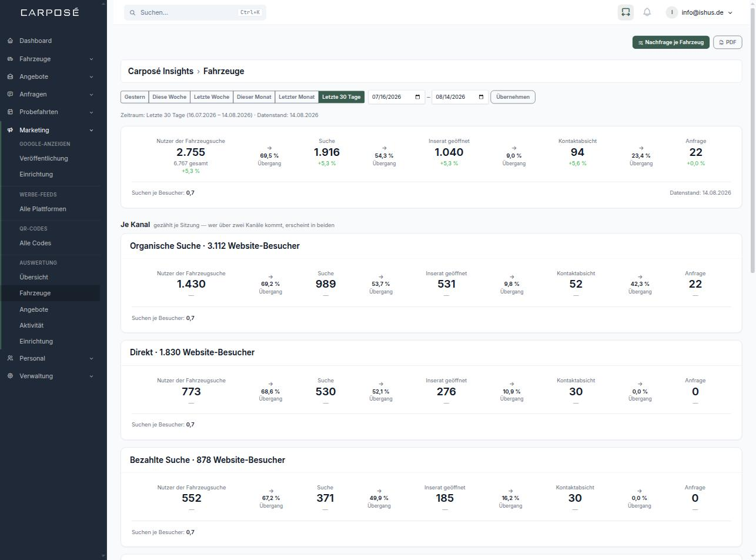The height and width of the screenshot is (560, 756).
Task: Expand the Verwaltung section chevron
Action: 91,376
